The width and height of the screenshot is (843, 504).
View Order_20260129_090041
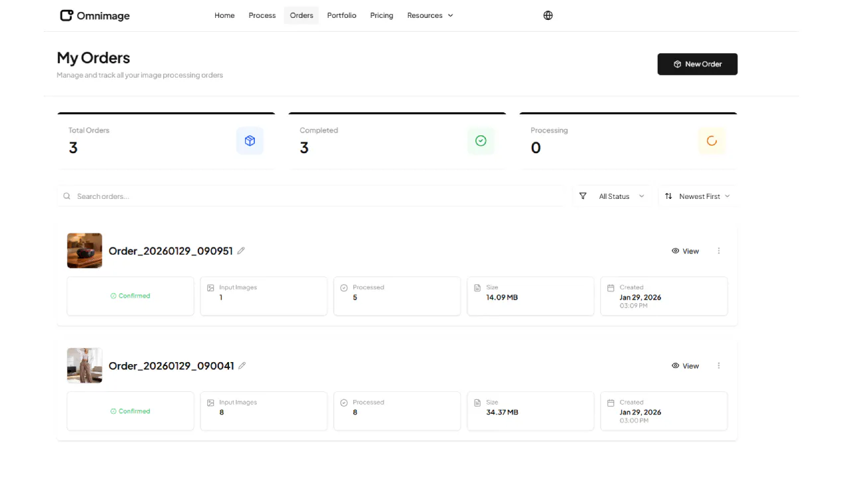point(685,366)
